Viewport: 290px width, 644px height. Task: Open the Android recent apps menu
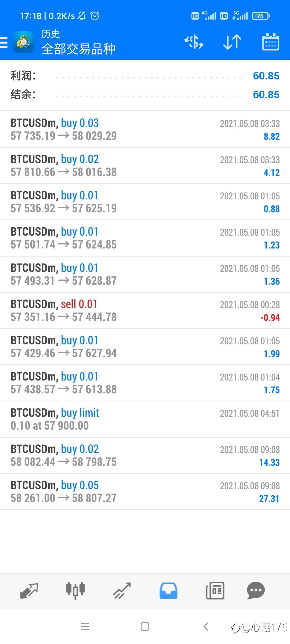85,627
